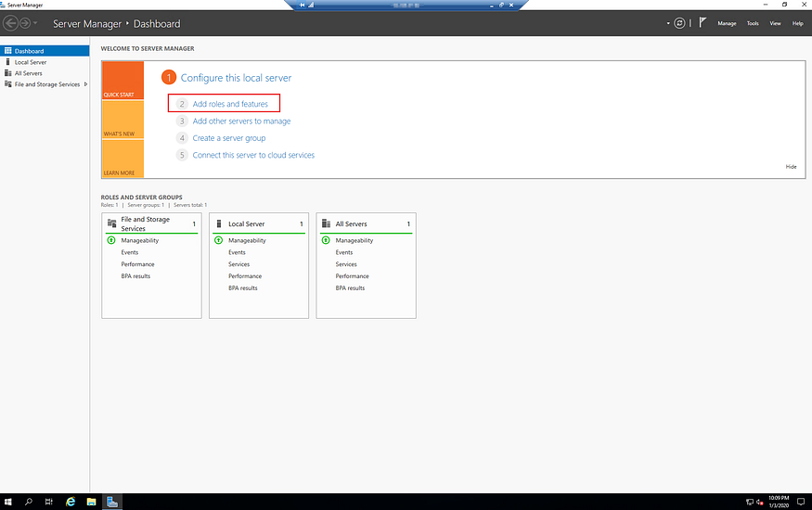Open the Help menu
812x510 pixels.
tap(797, 23)
